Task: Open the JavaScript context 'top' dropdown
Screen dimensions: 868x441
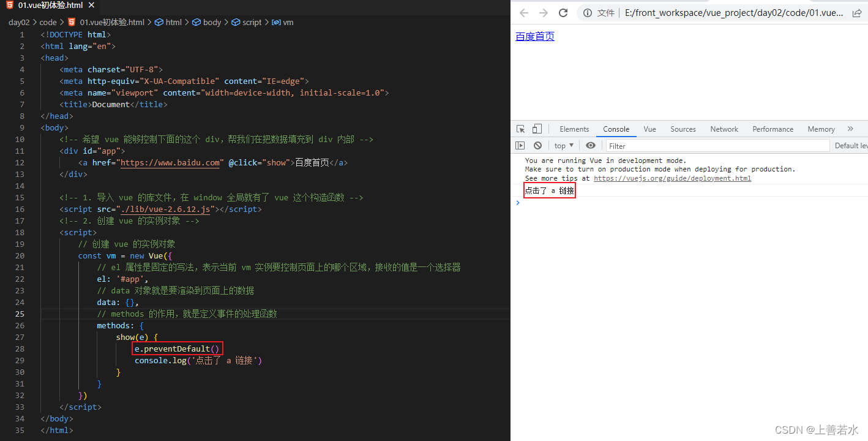Action: pos(564,146)
